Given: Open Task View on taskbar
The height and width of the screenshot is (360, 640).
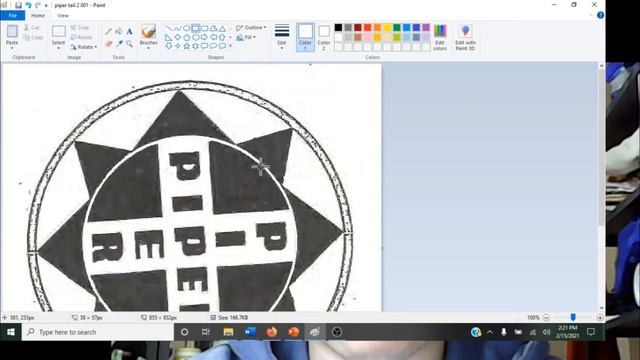Looking at the screenshot, I should coord(206,332).
